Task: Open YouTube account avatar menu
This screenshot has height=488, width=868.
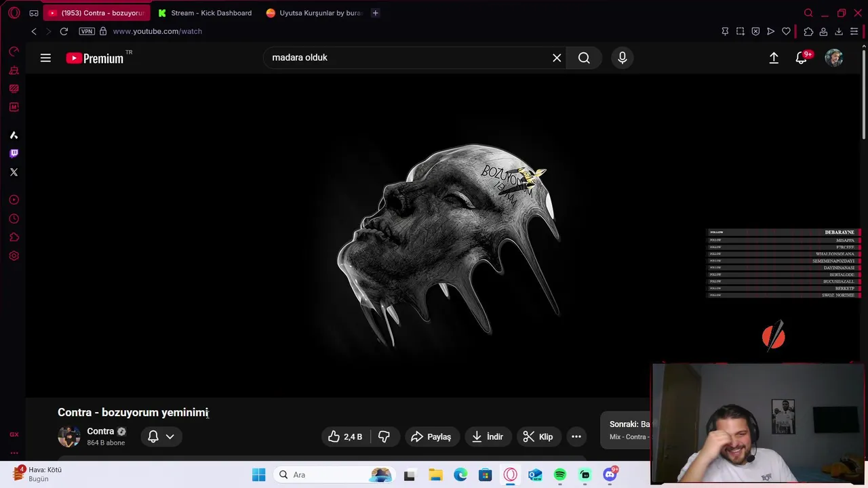Action: [834, 58]
